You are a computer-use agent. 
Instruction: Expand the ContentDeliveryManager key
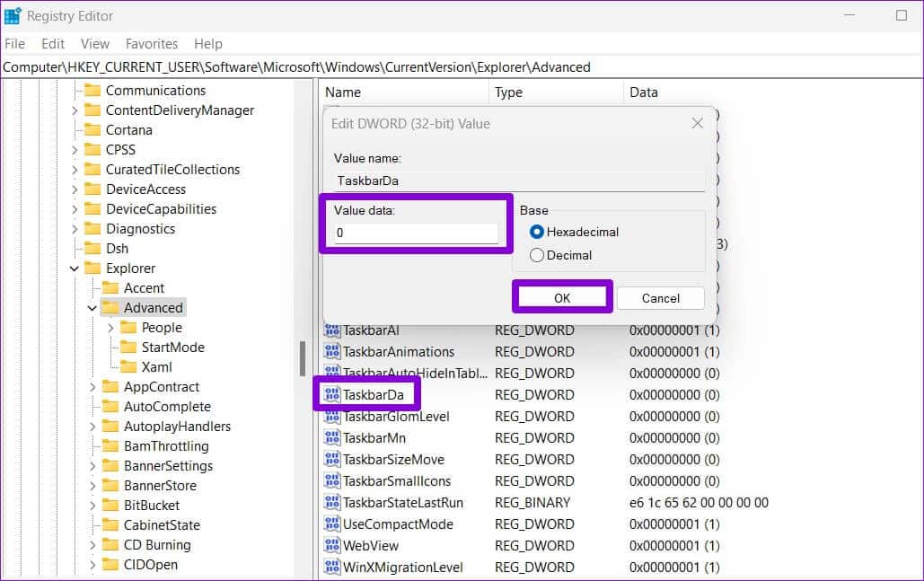(75, 110)
